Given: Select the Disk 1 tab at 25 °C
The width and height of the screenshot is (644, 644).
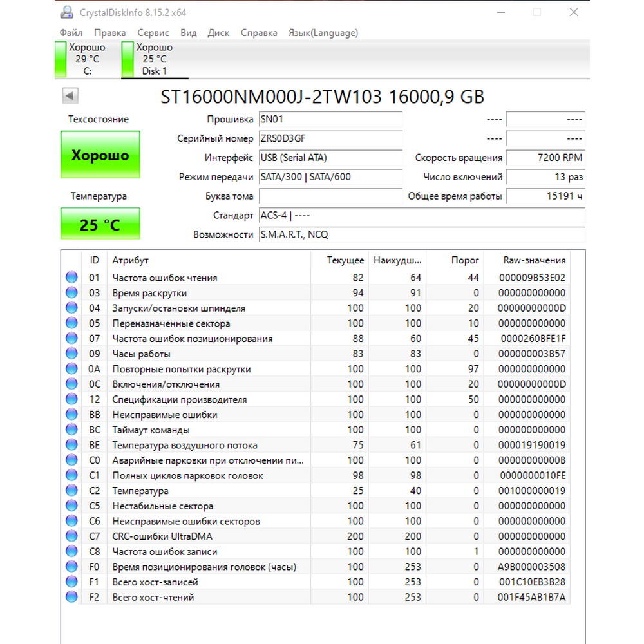Looking at the screenshot, I should coord(155,59).
